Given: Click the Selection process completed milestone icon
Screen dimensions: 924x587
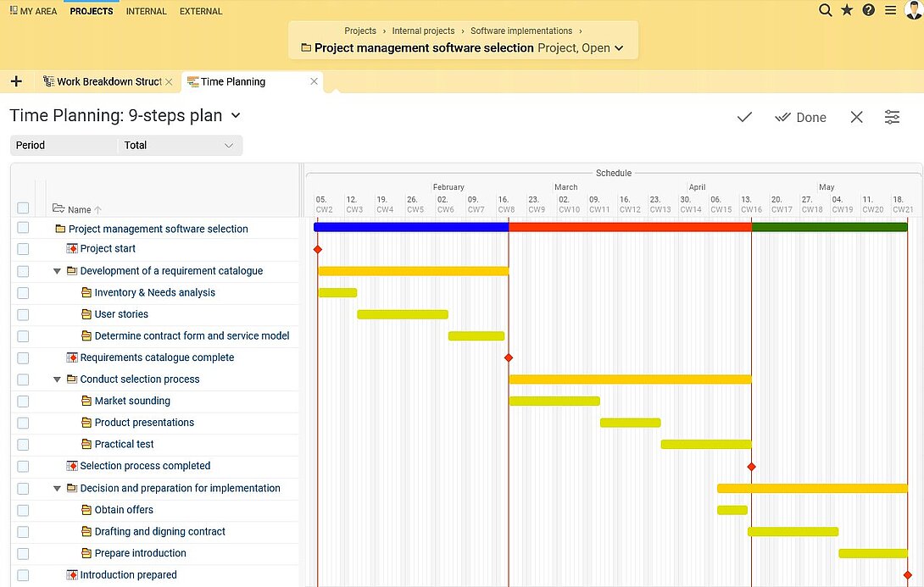Looking at the screenshot, I should tap(72, 466).
